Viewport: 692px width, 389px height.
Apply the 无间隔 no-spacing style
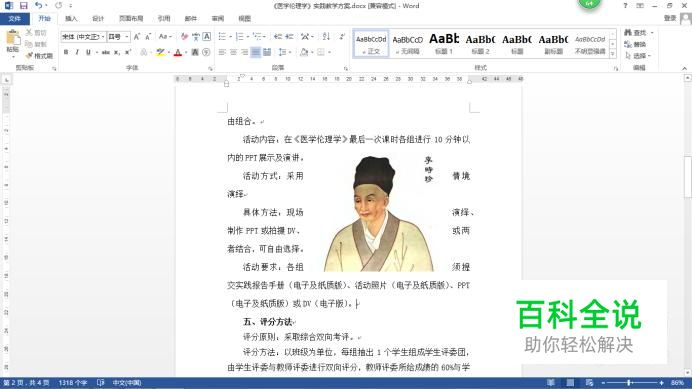[x=407, y=44]
